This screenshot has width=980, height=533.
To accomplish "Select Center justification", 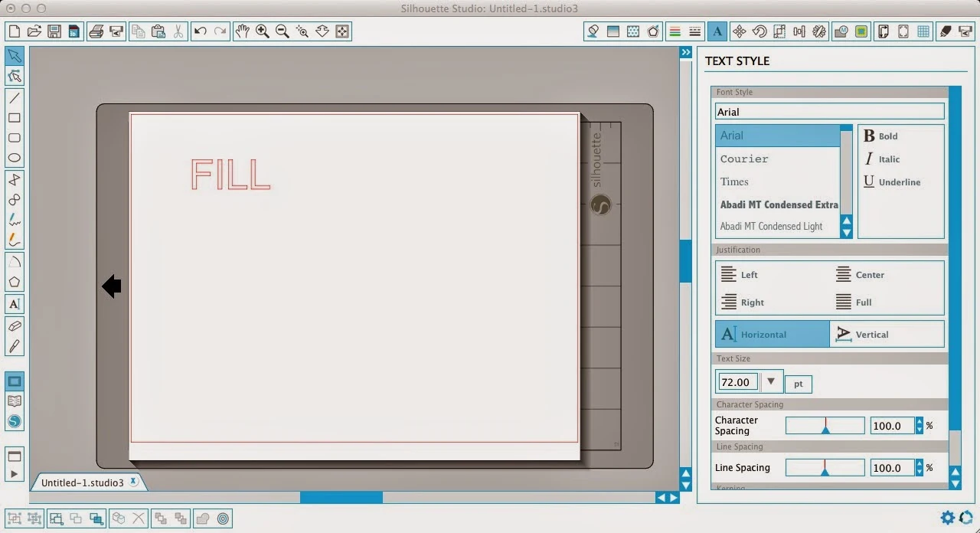I will click(860, 275).
